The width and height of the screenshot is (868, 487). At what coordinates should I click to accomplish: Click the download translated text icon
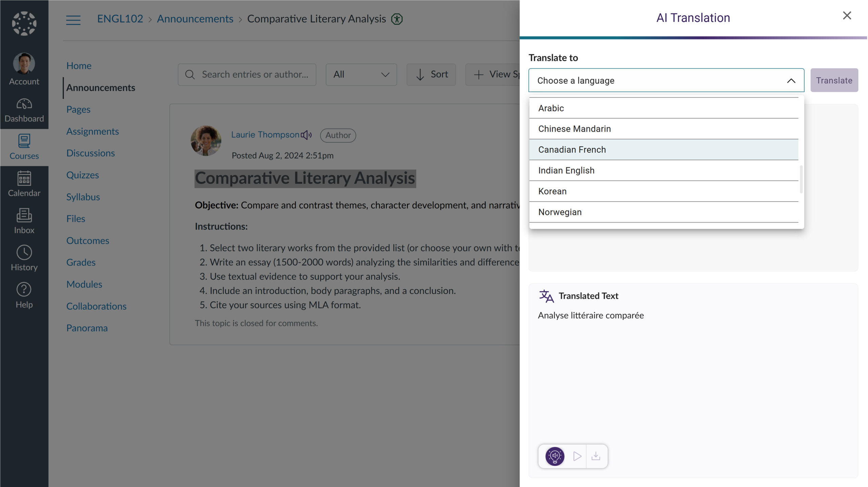tap(595, 456)
